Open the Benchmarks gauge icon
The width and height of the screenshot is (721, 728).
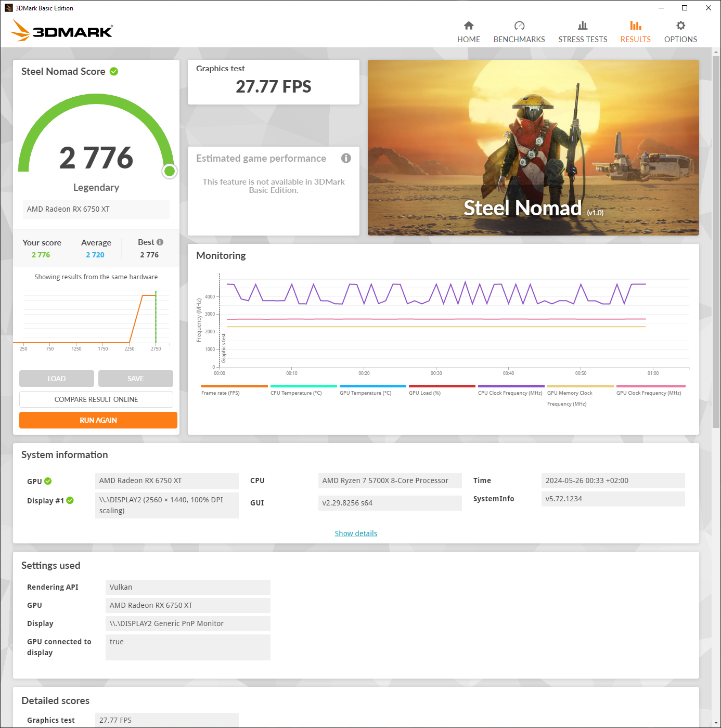coord(519,25)
